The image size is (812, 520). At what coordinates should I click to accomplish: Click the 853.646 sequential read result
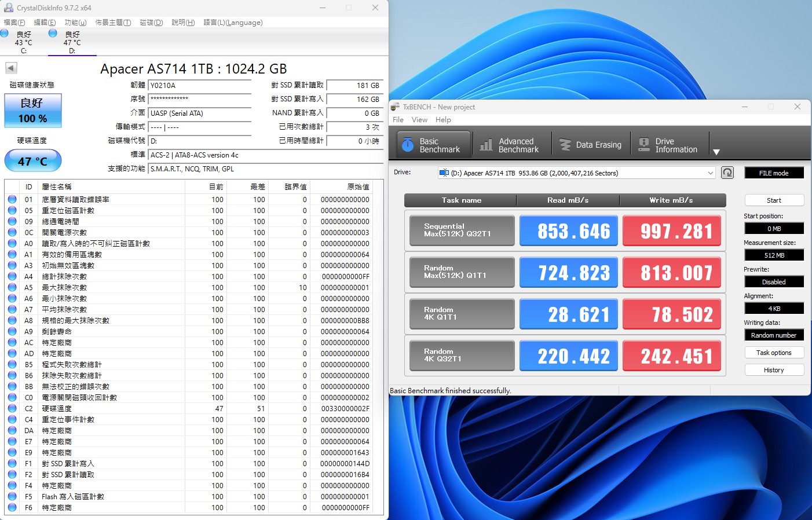(569, 231)
